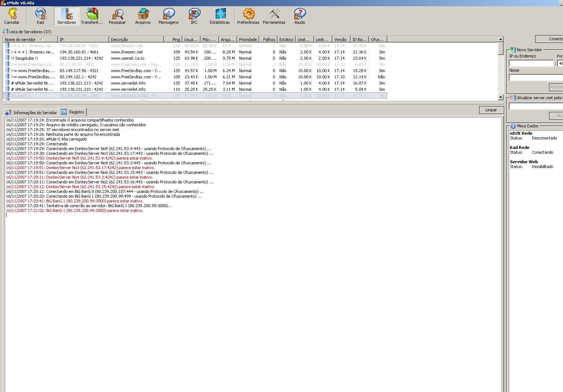
Task: Select server with IP 85.17.35.53 : 4321
Action: click(195, 64)
